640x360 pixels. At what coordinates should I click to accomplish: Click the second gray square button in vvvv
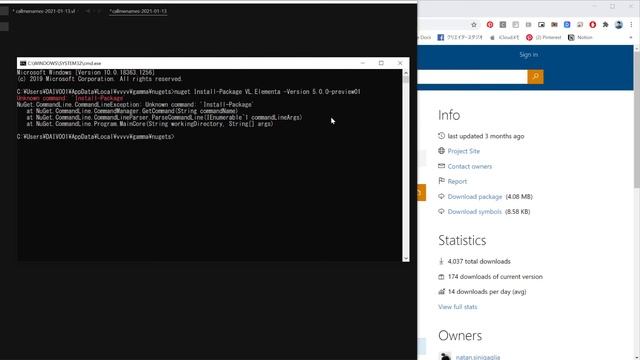coord(4,27)
